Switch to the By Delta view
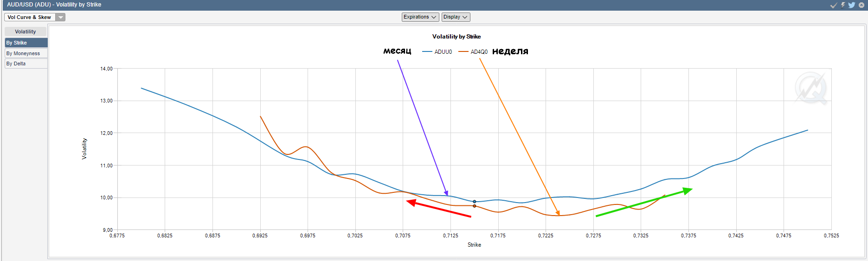 26,64
